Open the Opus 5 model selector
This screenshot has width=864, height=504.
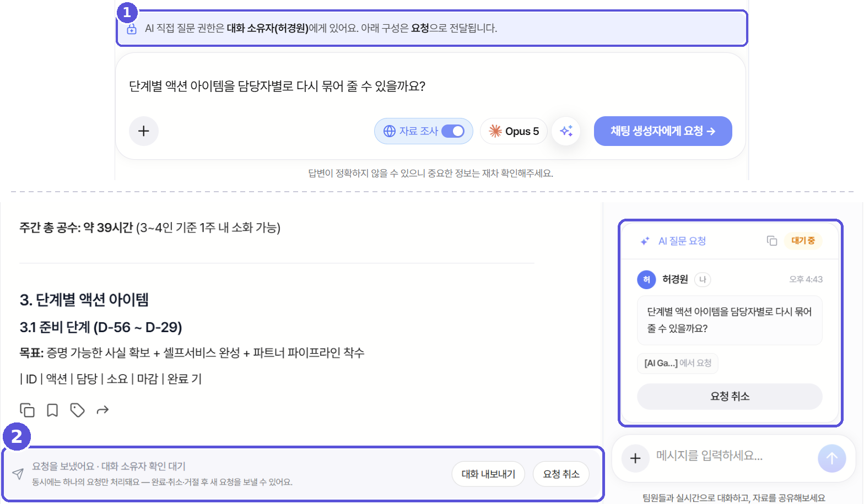(x=514, y=131)
